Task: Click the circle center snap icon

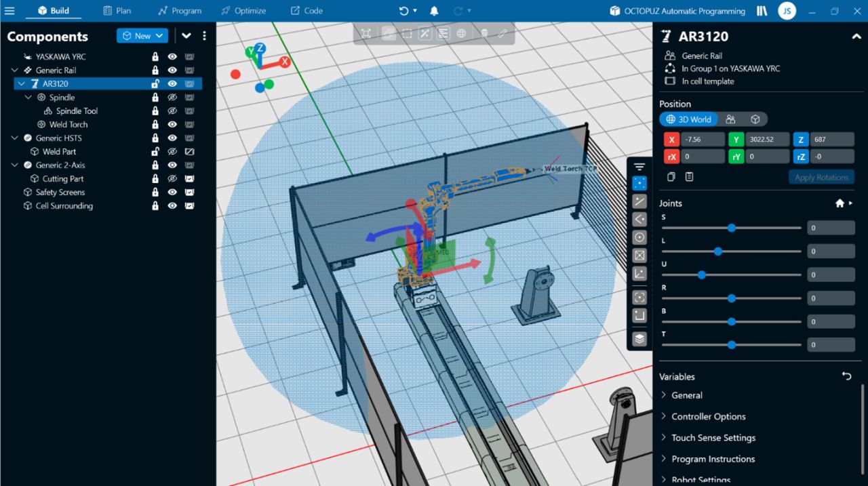Action: 639,237
